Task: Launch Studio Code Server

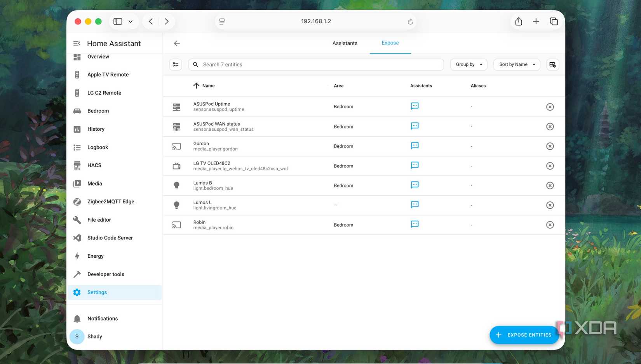Action: pyautogui.click(x=115, y=238)
